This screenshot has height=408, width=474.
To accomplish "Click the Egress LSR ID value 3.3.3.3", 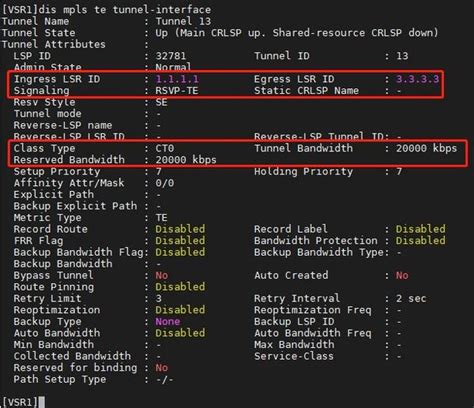I will [417, 79].
